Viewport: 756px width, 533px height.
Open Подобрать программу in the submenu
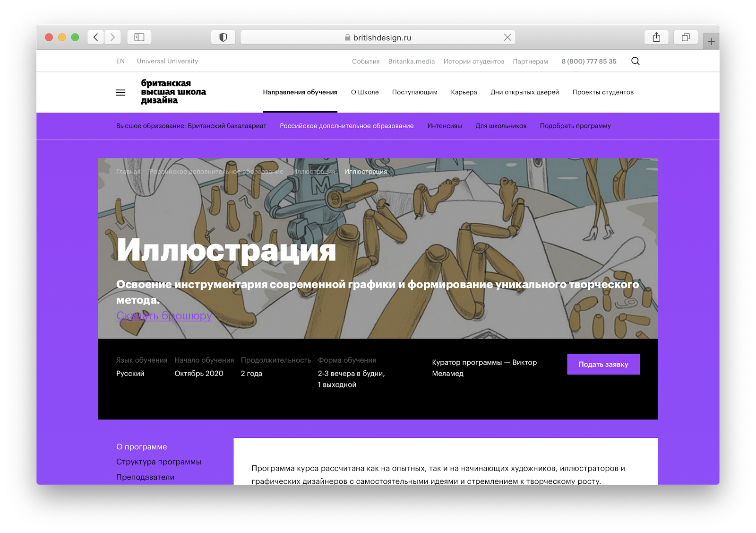pyautogui.click(x=575, y=126)
